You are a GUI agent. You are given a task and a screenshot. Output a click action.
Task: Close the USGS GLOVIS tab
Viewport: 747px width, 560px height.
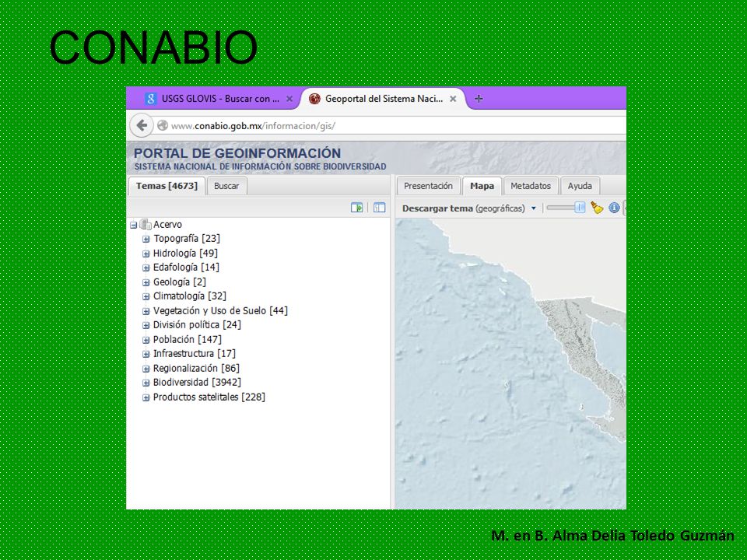pos(289,99)
